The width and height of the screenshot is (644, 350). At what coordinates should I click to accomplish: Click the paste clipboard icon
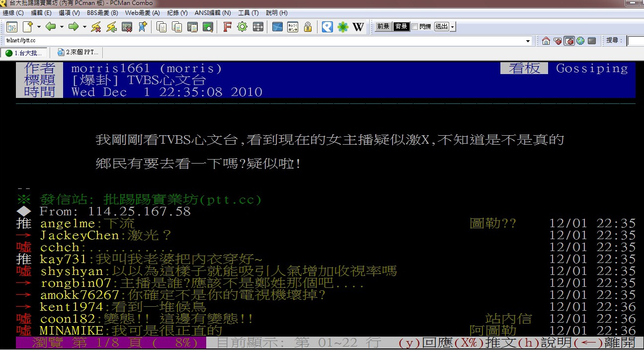[x=192, y=27]
